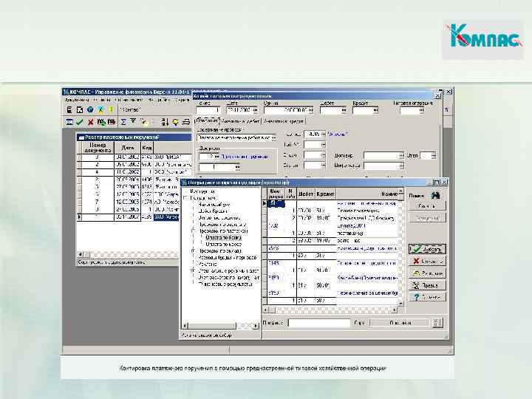Click right arrow of tree horizontal scrollbar
Viewport: 532px width, 399px height.
pos(256,326)
